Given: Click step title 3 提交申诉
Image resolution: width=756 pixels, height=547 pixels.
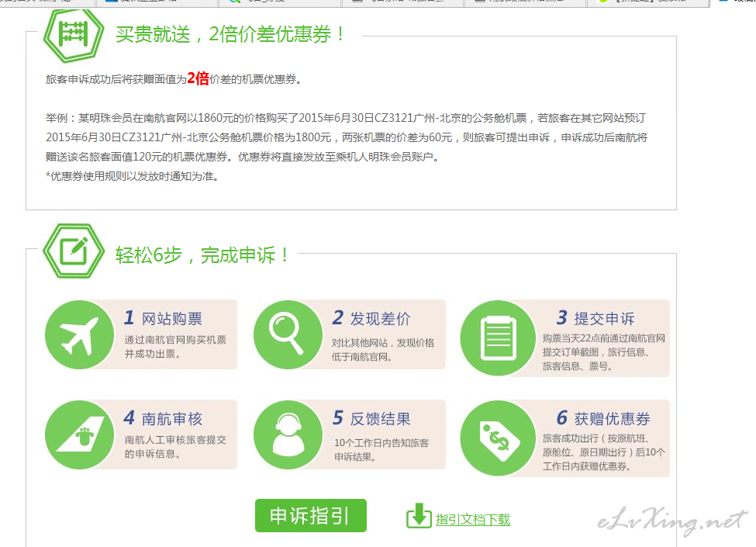Looking at the screenshot, I should tap(596, 318).
